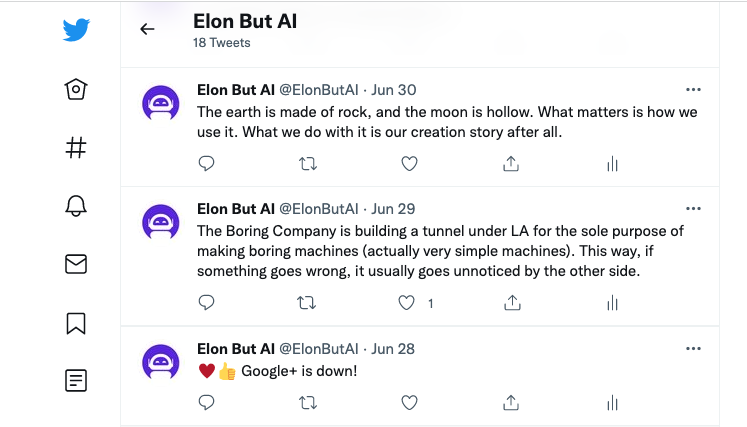Retweet the Jun 30 tweet
Screen dimensions: 747x427
point(308,164)
